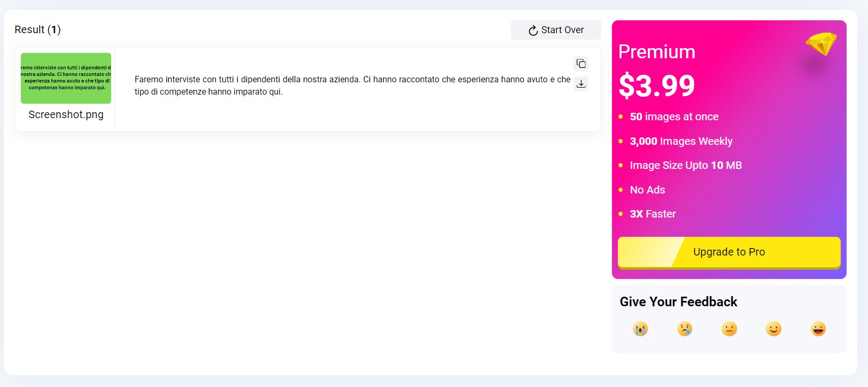Rate with the loudly crying emoji
The width and height of the screenshot is (868, 387).
point(640,329)
